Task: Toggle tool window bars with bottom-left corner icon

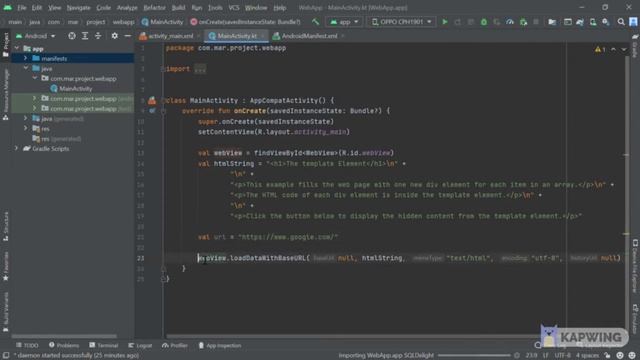Action: tap(6, 356)
